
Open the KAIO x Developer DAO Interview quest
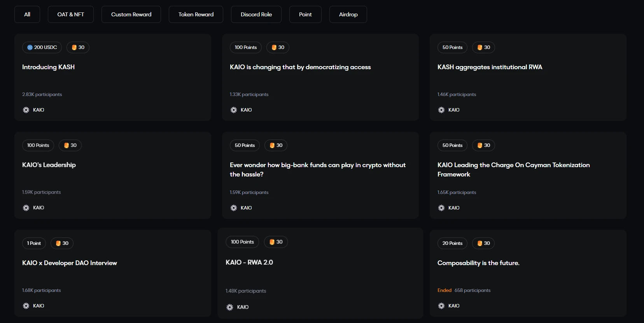(70, 263)
